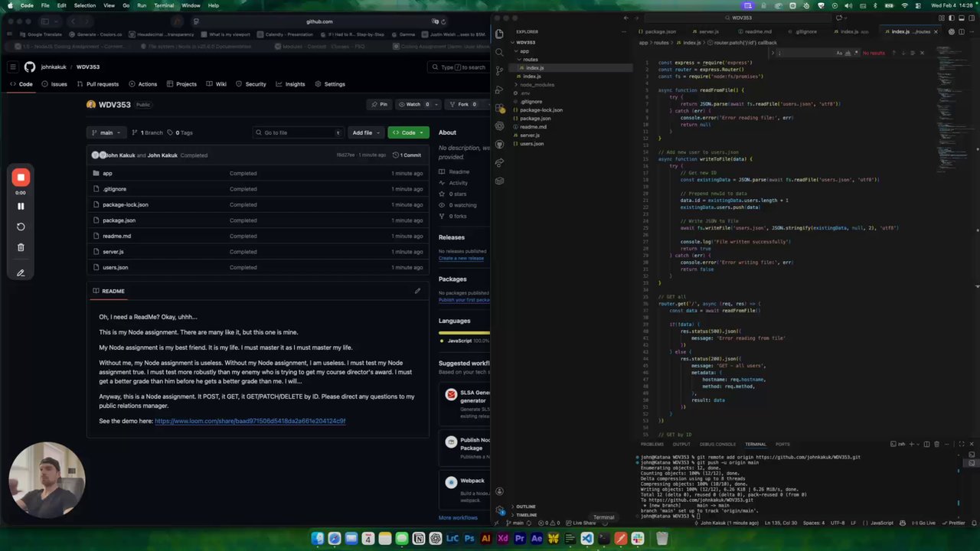Switch to the Actions tab on GitHub

coord(143,84)
